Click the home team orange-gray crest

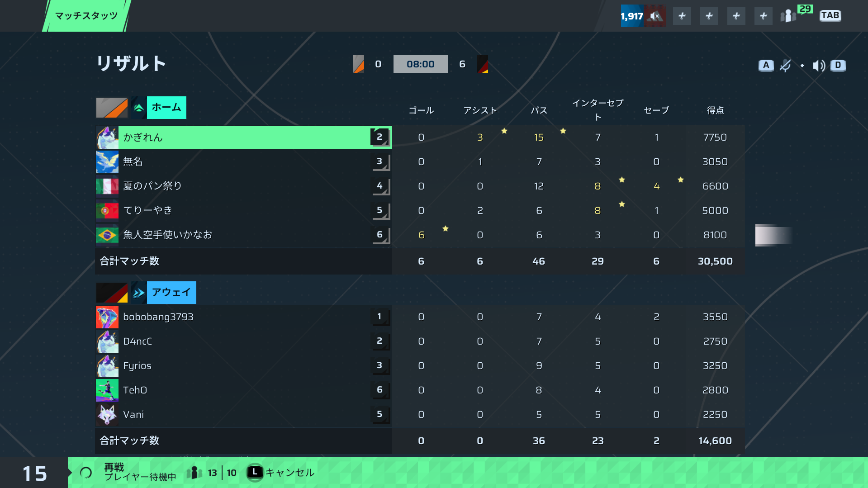pyautogui.click(x=112, y=108)
